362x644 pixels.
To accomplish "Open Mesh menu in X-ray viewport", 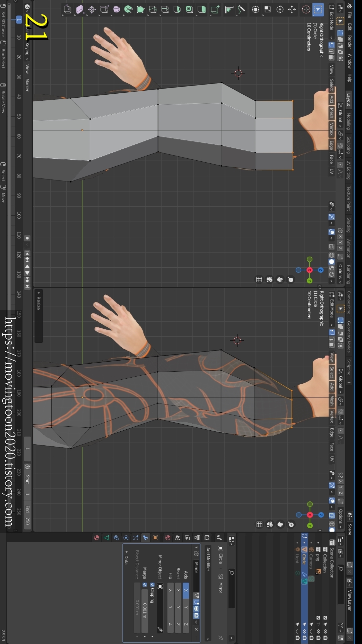I will [x=332, y=400].
